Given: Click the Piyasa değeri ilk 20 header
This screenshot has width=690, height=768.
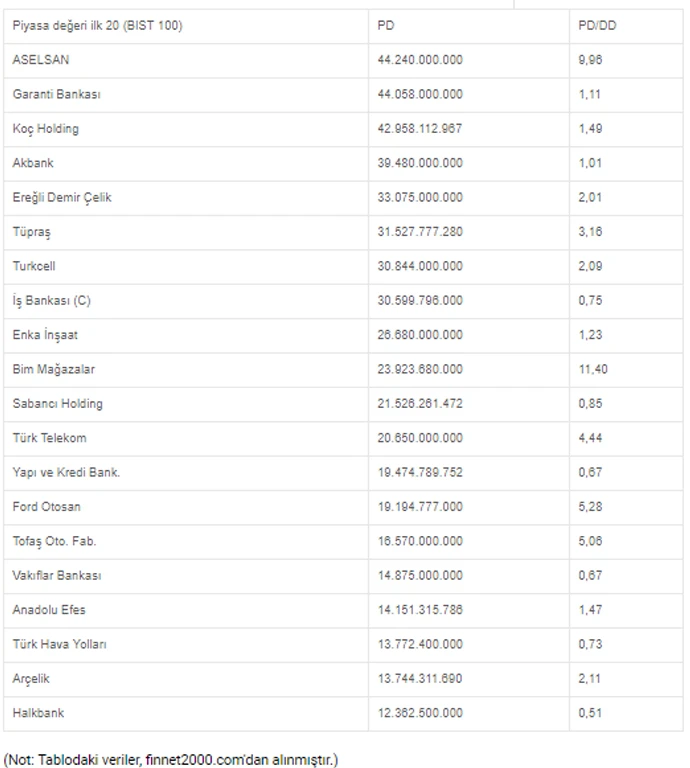Looking at the screenshot, I should tap(98, 25).
